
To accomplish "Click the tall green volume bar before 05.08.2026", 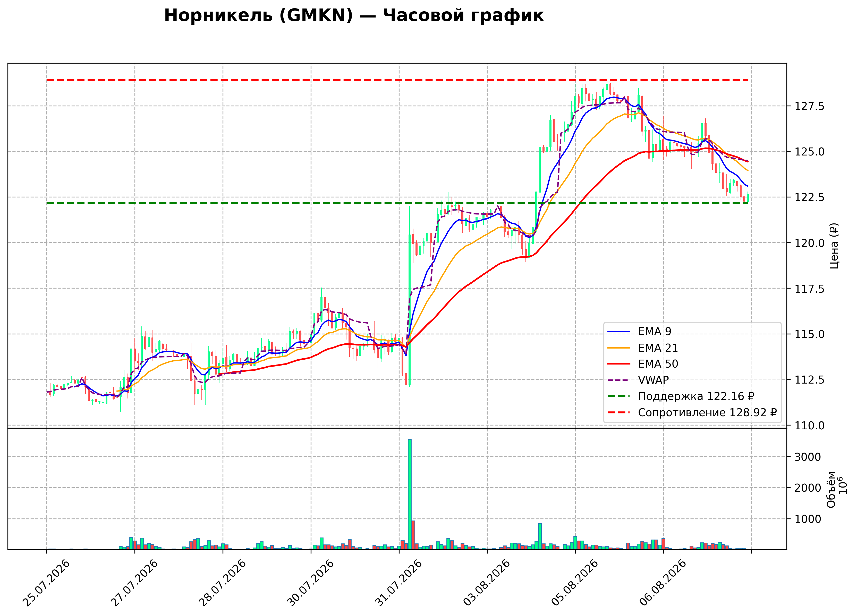I will pyautogui.click(x=540, y=536).
